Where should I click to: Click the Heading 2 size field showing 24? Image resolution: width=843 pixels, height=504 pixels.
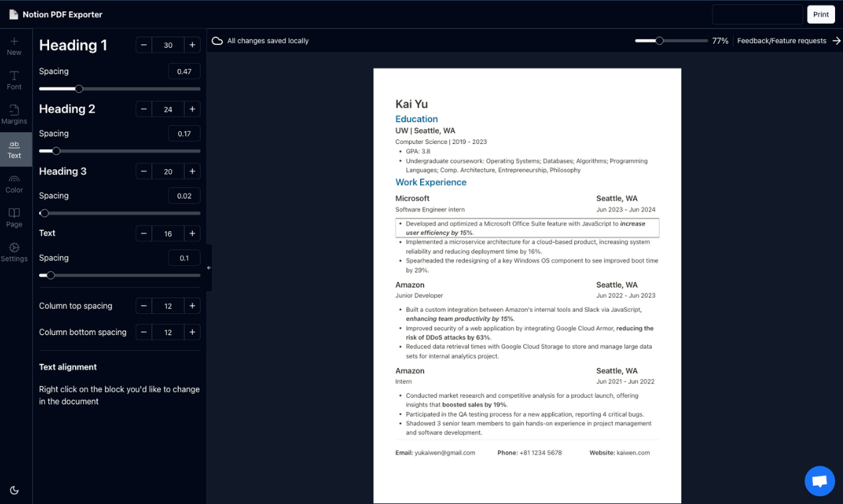point(168,109)
